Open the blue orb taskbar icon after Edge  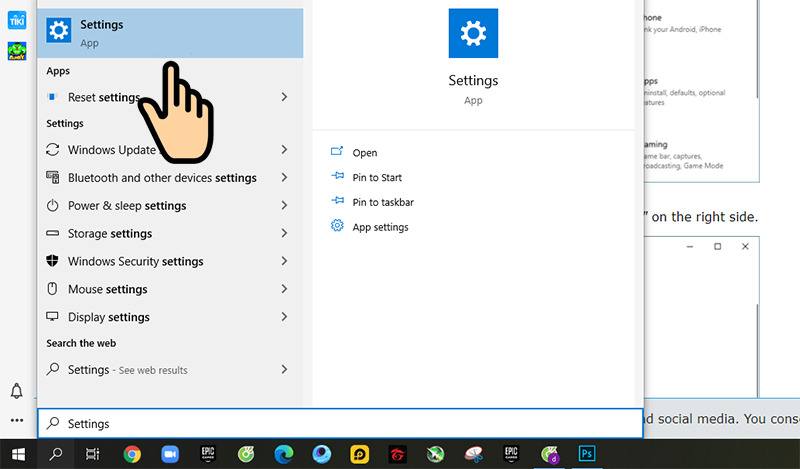[321, 454]
